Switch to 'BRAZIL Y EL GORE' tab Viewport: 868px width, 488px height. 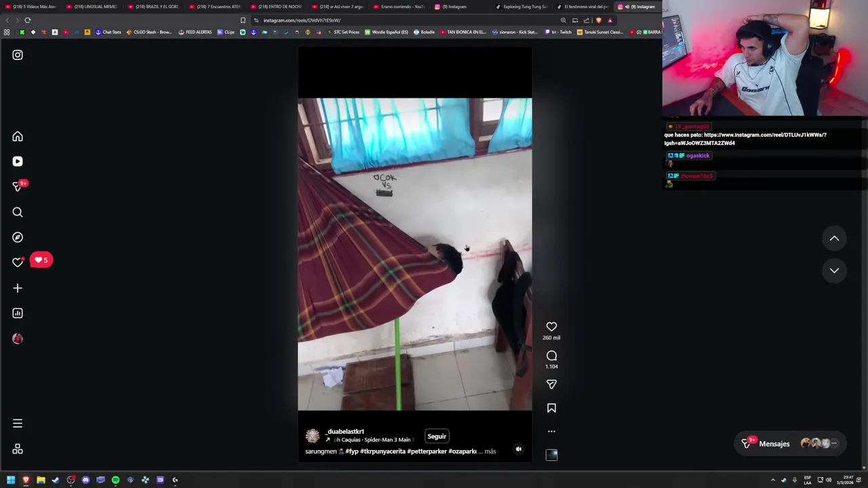tap(153, 7)
